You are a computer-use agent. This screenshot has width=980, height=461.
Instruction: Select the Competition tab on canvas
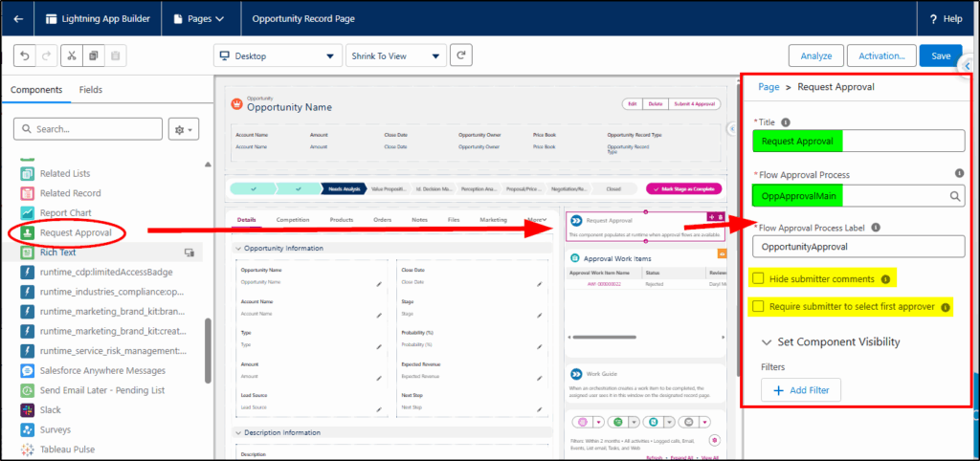click(292, 220)
